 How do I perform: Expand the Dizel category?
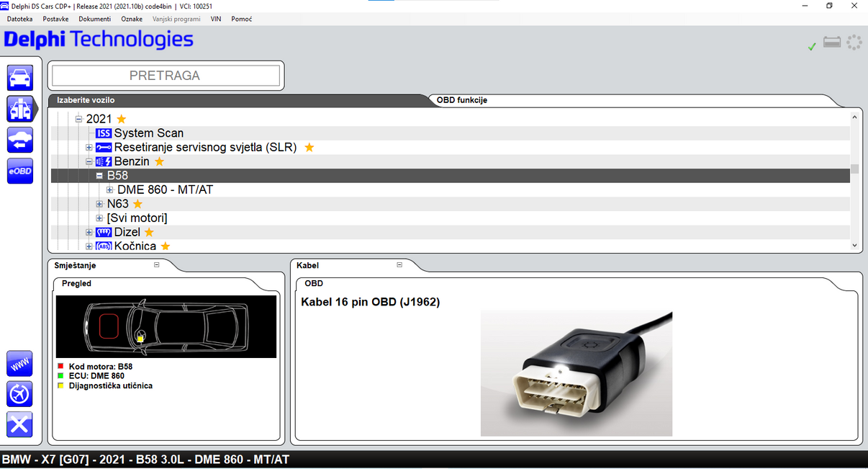tap(89, 232)
